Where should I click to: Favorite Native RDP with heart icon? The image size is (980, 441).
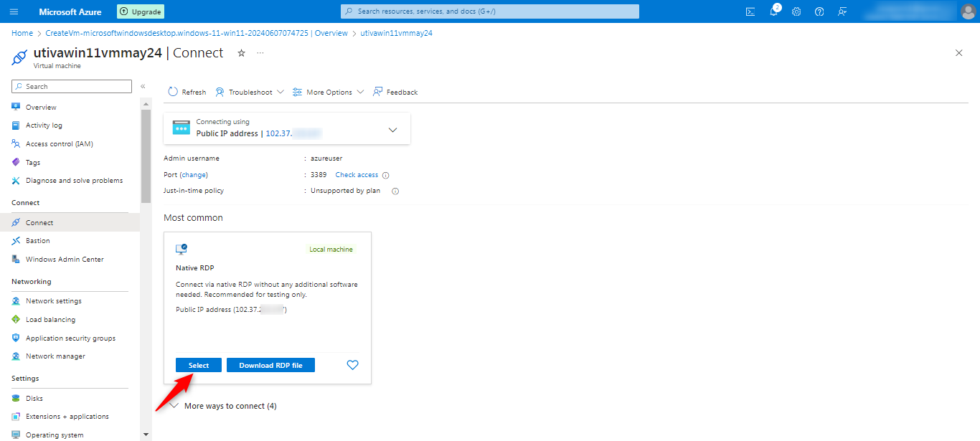click(x=352, y=365)
